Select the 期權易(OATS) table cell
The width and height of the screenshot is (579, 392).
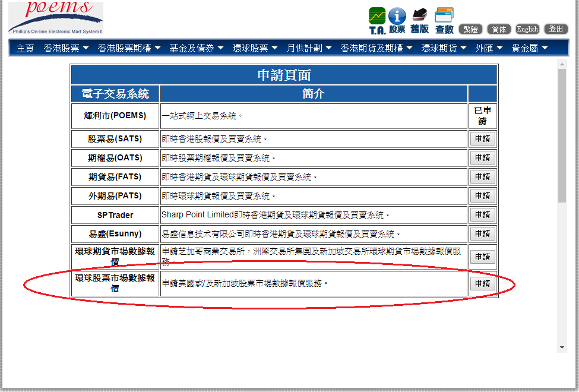(x=115, y=158)
